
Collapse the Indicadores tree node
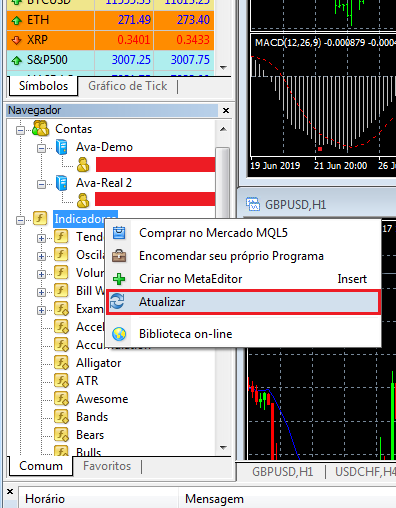20,220
